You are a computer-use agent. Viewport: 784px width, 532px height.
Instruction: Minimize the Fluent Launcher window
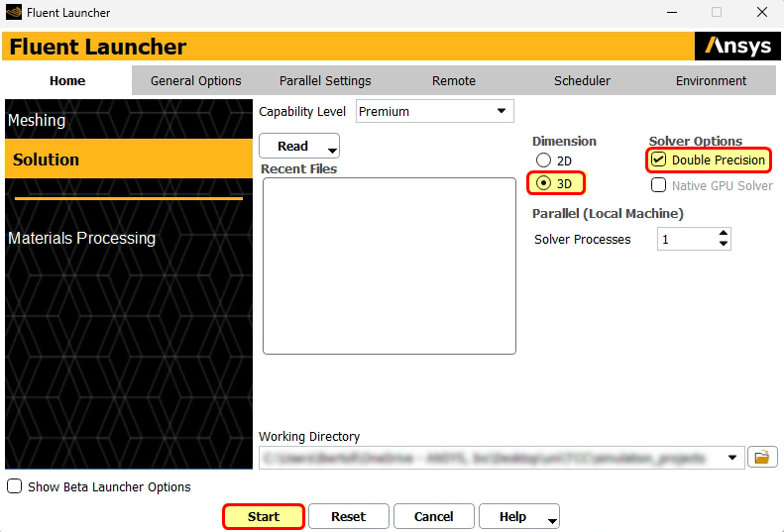(x=671, y=12)
